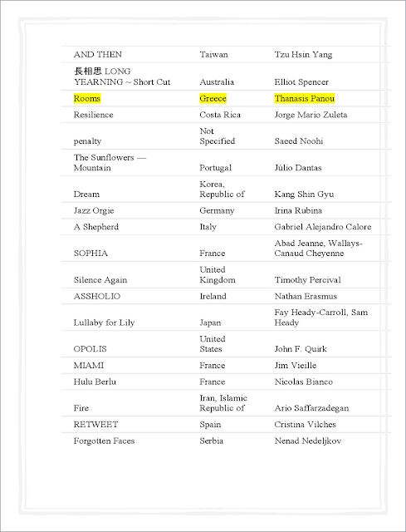Click the highlighted name Thanasis Panou
This screenshot has height=532, width=406.
click(x=305, y=98)
